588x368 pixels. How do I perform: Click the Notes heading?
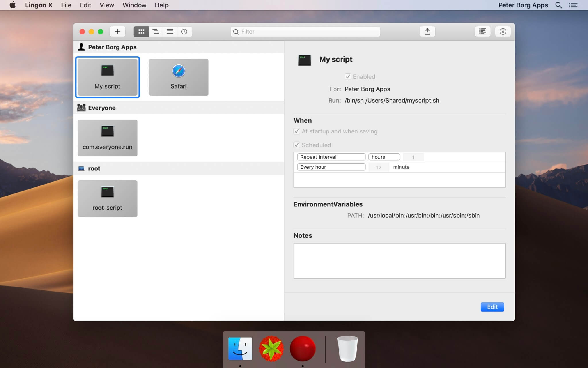point(303,235)
